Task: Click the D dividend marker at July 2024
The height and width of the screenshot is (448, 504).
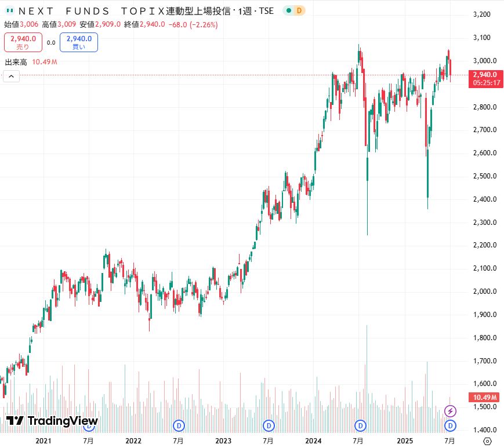Action: tap(360, 426)
